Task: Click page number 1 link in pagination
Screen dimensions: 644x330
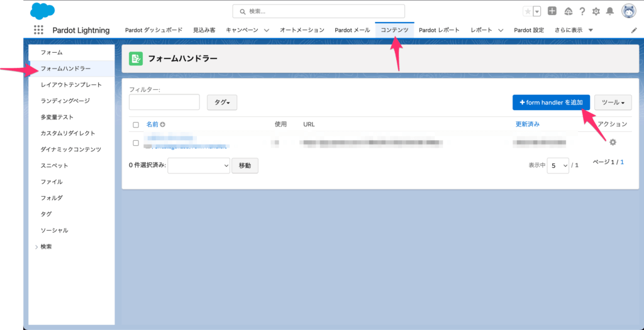Action: tap(622, 163)
